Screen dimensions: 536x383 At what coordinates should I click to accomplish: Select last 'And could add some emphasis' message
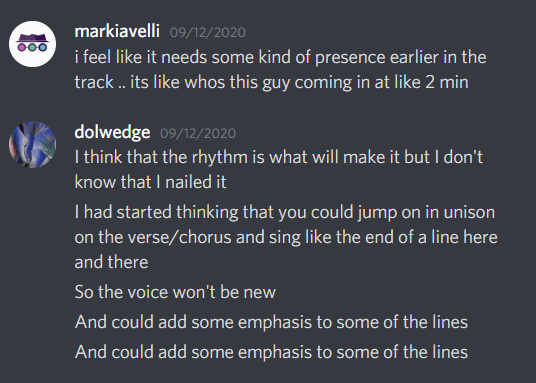(x=271, y=352)
